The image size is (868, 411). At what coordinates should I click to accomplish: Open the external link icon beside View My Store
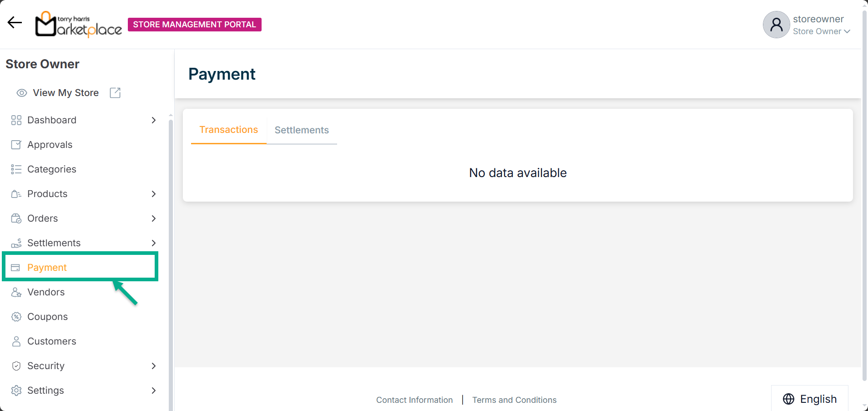pyautogui.click(x=115, y=93)
